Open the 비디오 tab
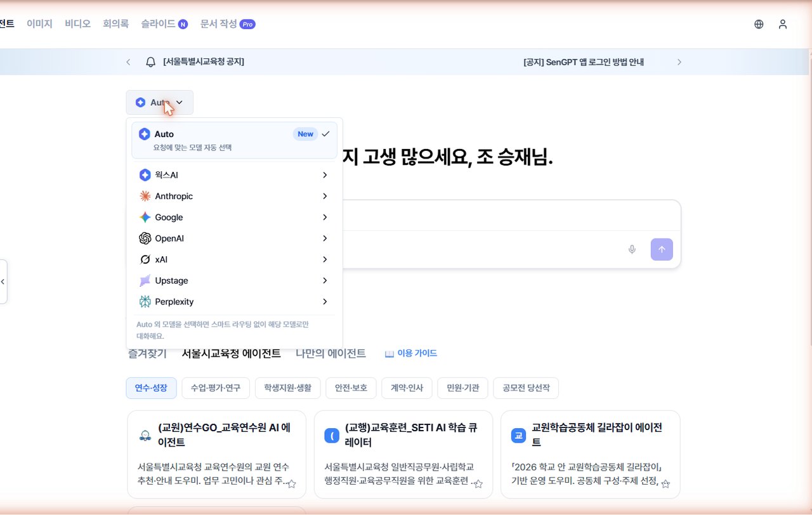812x515 pixels. pyautogui.click(x=77, y=24)
